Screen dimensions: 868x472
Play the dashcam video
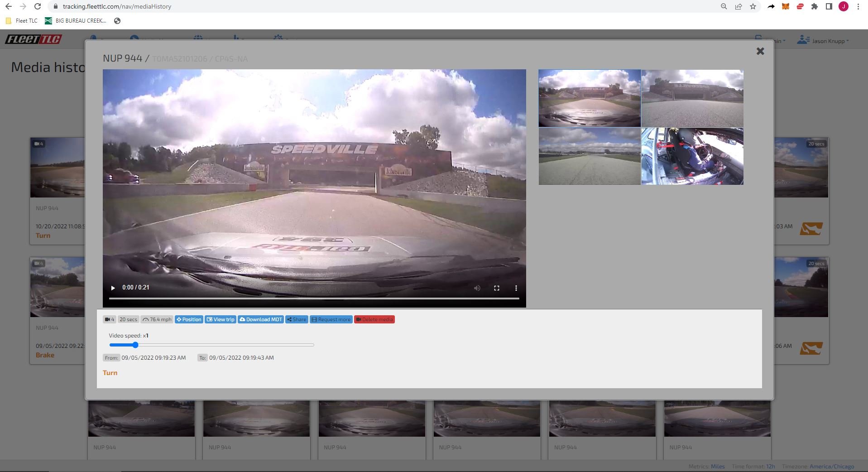[113, 288]
